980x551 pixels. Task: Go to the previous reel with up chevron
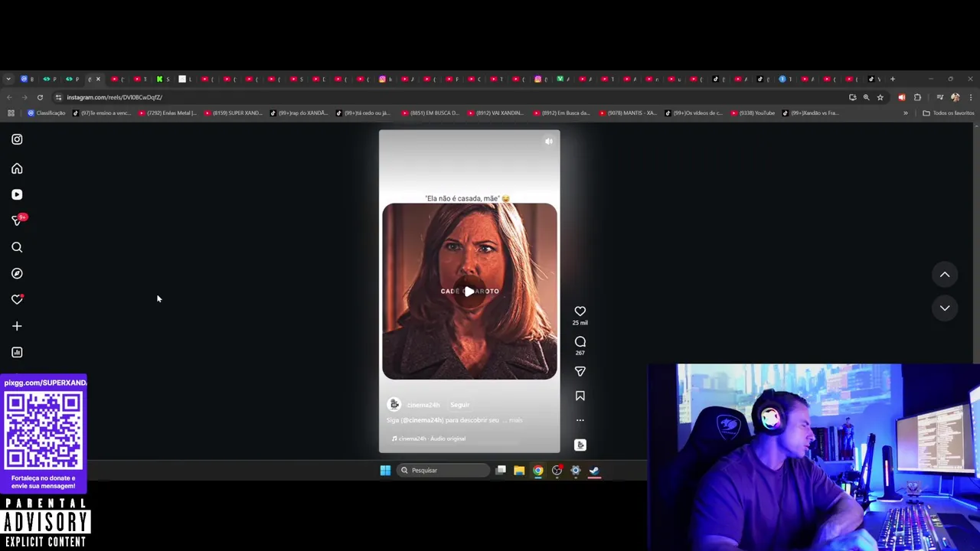tap(945, 275)
